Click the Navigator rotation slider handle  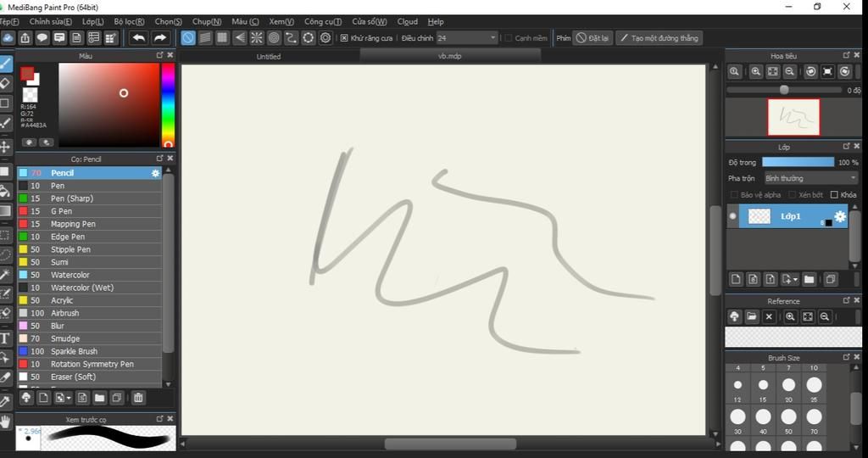coord(784,90)
